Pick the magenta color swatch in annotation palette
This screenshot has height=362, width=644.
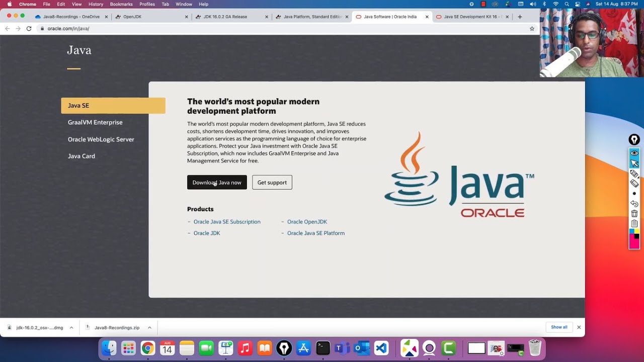point(634,244)
